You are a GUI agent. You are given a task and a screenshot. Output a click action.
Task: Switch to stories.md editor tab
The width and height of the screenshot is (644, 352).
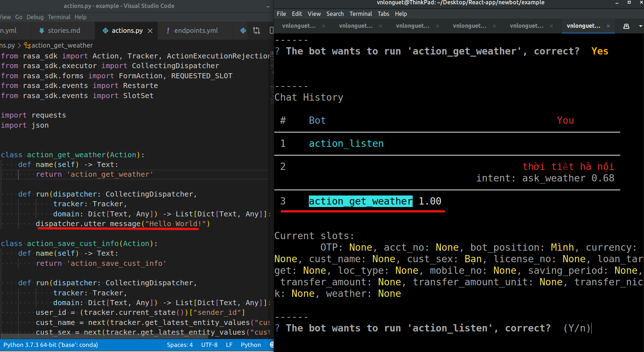pos(64,31)
